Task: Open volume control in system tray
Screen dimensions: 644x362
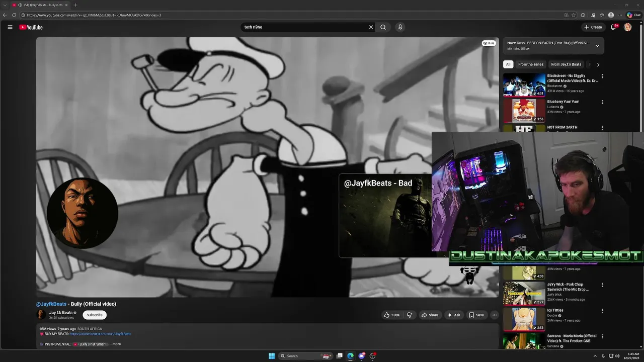Action: (x=617, y=356)
